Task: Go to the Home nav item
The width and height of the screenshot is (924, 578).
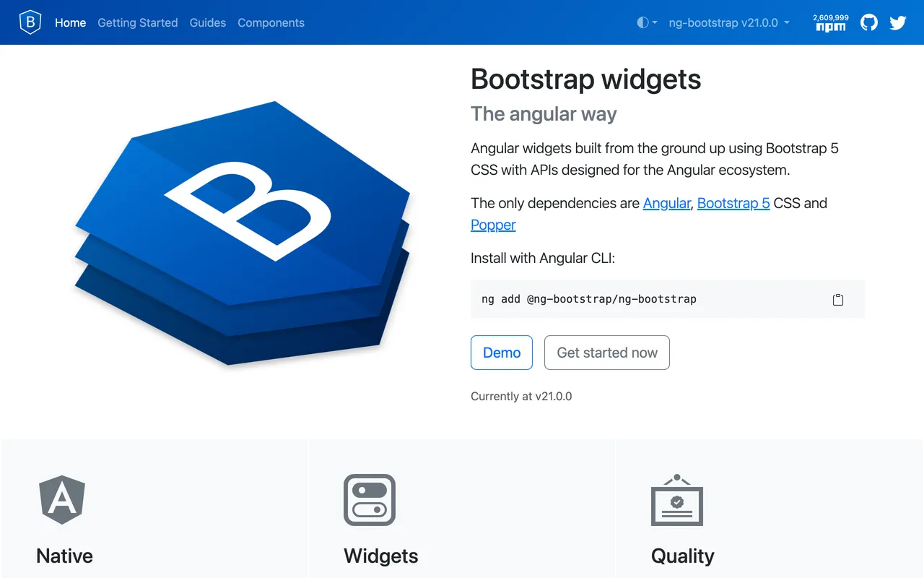Action: point(71,22)
